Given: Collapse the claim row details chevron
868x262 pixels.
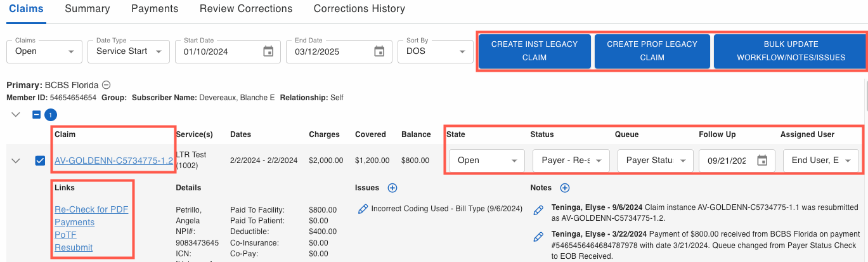Looking at the screenshot, I should [16, 160].
